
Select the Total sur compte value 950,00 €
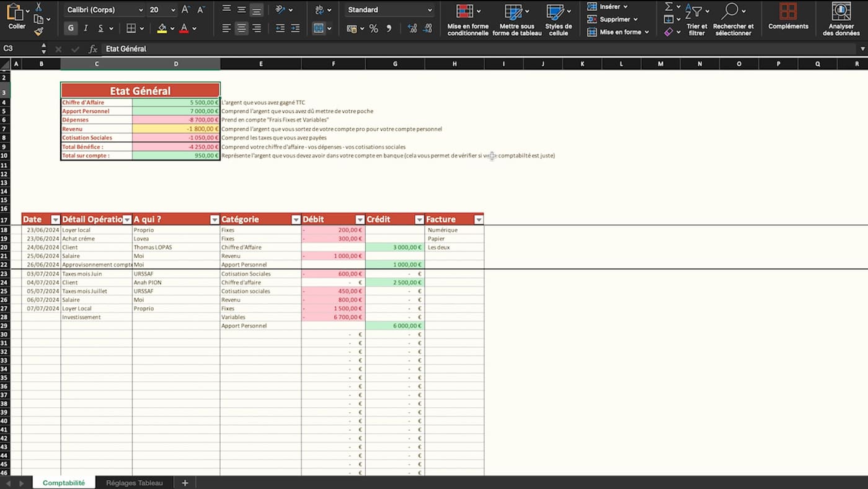point(176,156)
